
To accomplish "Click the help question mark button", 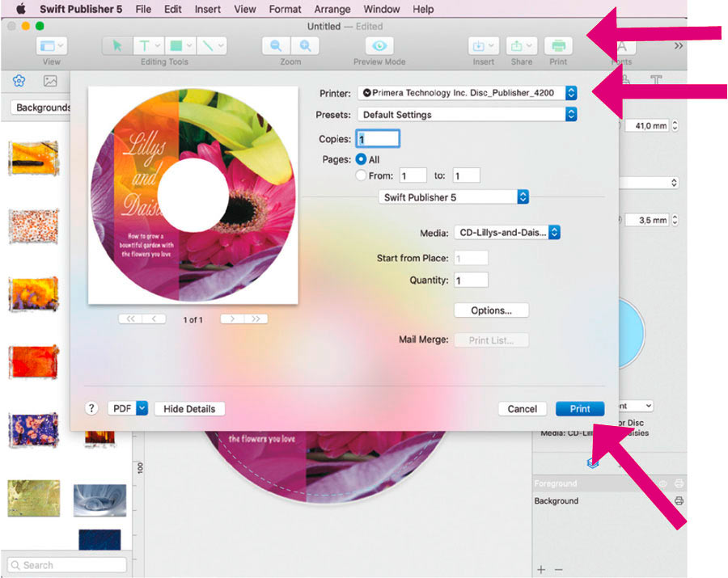I will pyautogui.click(x=91, y=408).
